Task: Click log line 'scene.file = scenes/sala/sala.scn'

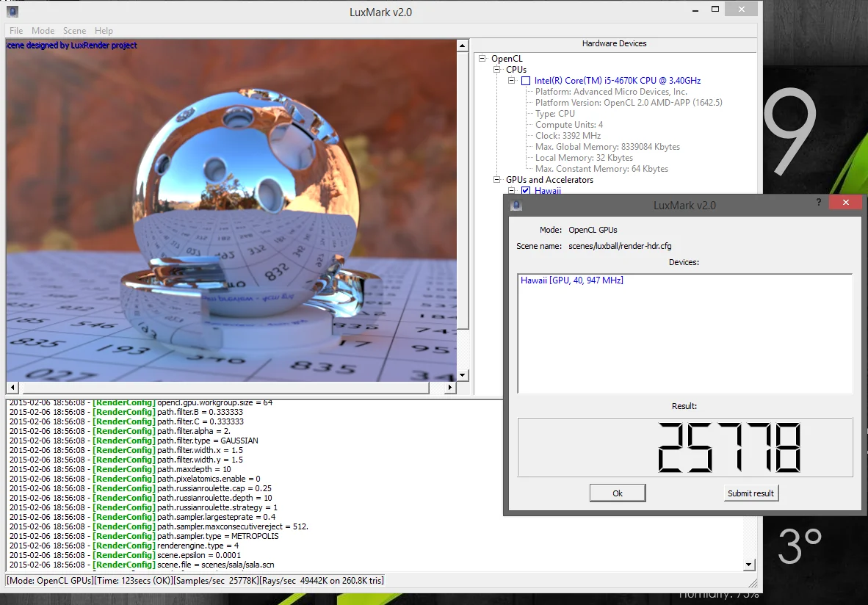Action: (142, 565)
